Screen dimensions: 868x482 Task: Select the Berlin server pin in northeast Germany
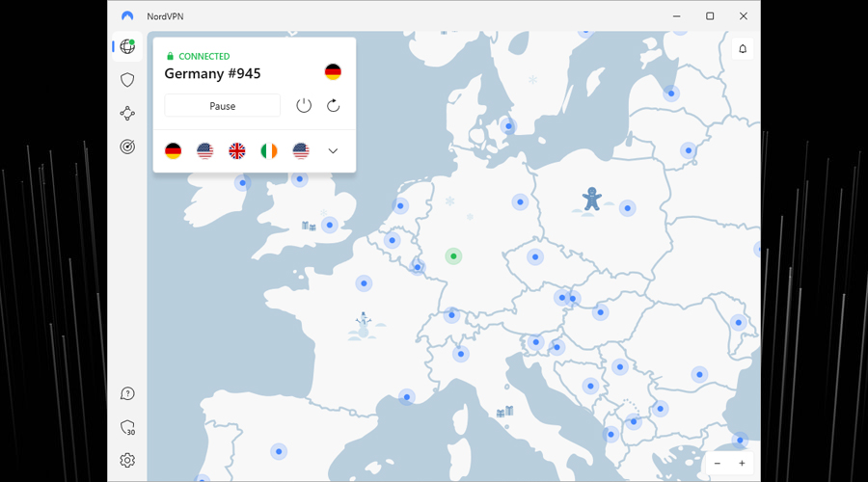[x=520, y=202]
